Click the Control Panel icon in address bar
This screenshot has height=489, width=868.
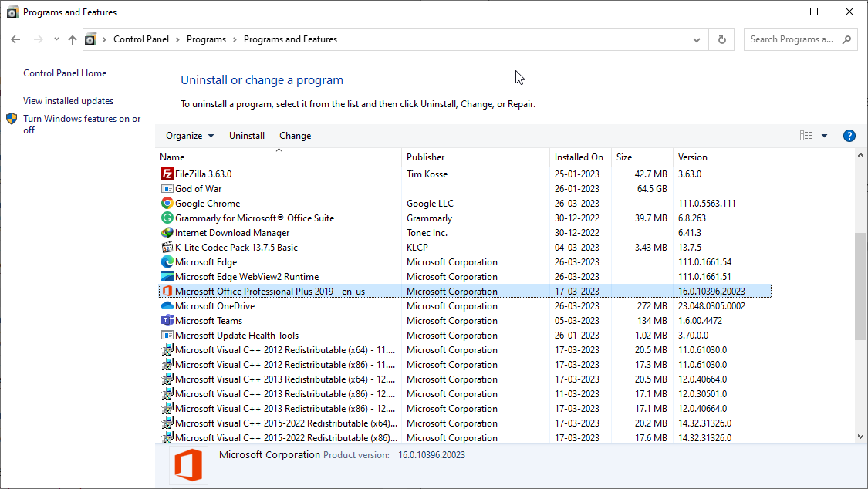pyautogui.click(x=90, y=39)
